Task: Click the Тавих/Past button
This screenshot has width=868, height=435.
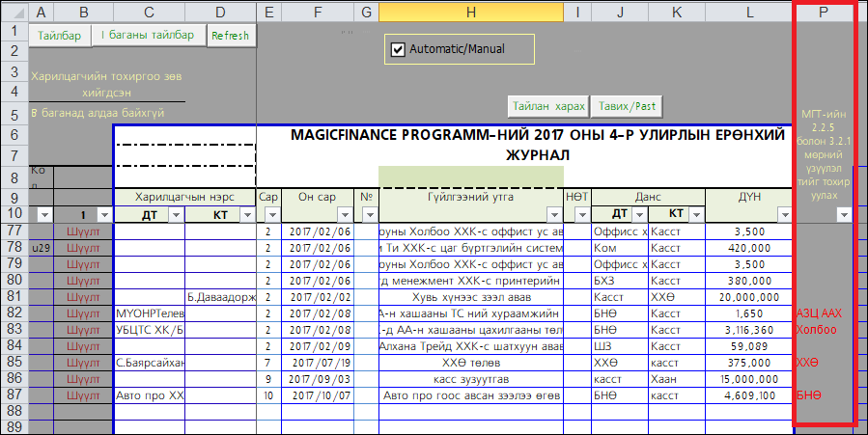Action: pos(627,105)
